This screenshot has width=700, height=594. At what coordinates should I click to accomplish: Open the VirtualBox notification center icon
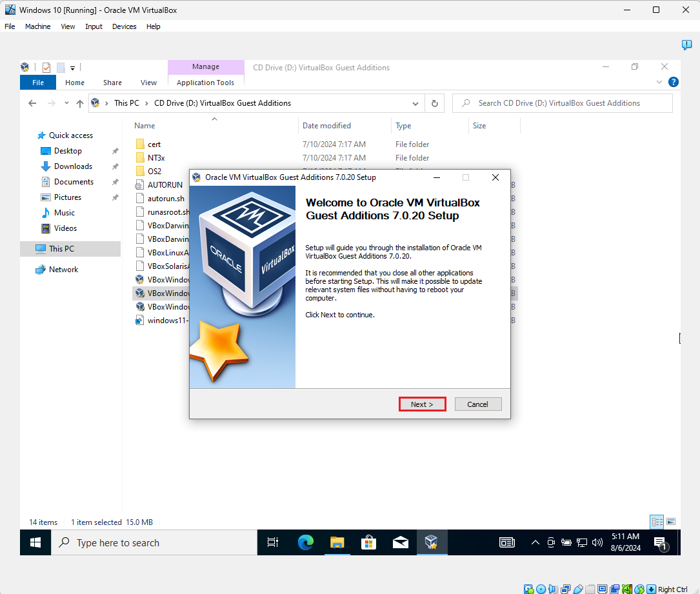[686, 45]
